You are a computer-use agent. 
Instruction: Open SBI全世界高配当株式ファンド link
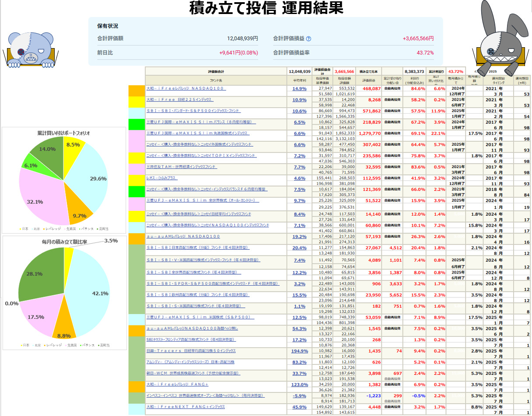(193, 272)
